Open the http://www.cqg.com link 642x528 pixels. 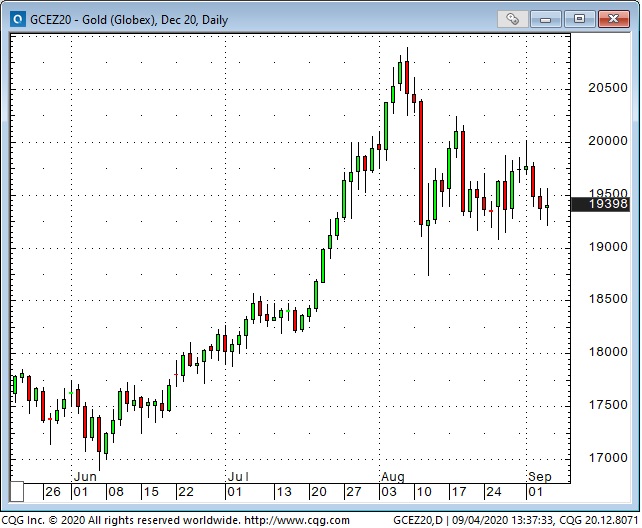[297, 520]
